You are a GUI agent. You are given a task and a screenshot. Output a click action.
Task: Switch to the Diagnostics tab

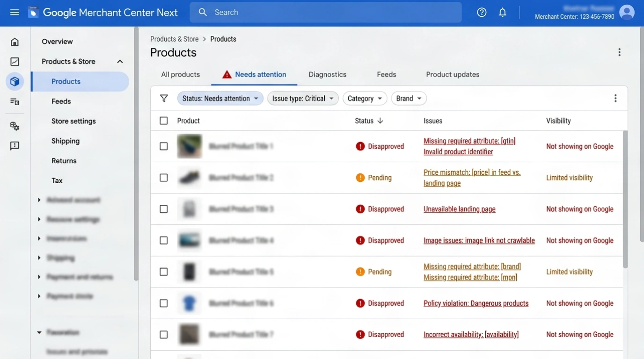coord(328,74)
